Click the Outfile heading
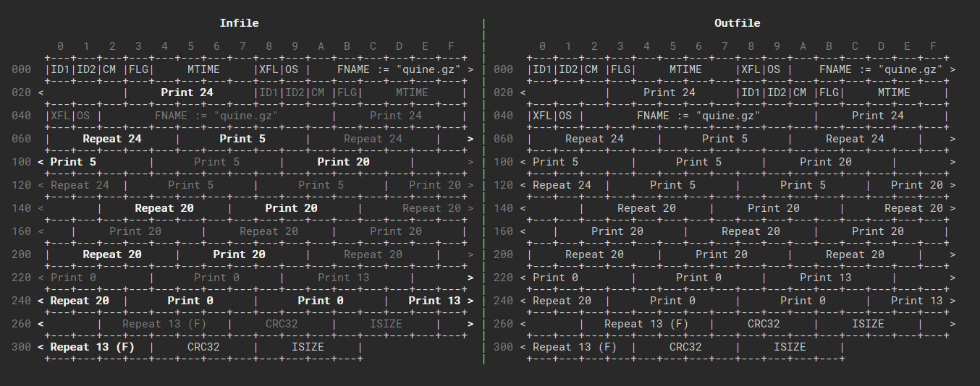Viewport: 980px width, 386px height. click(x=737, y=23)
